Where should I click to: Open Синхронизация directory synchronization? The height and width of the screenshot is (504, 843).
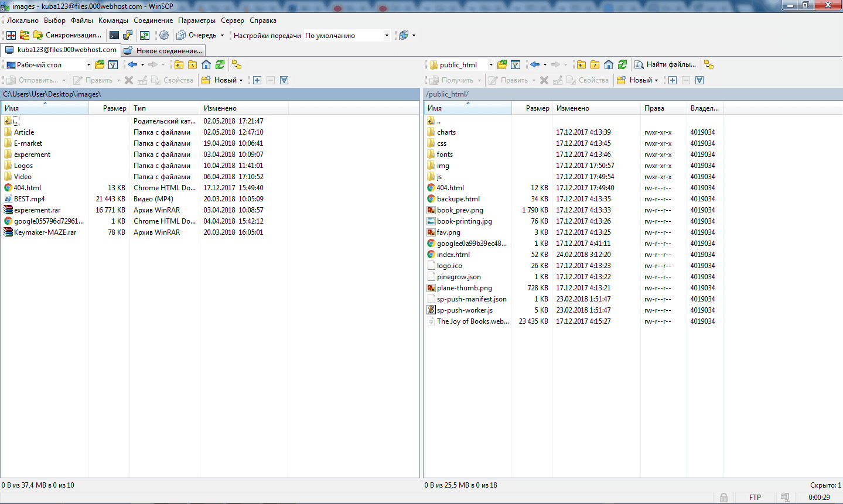click(67, 35)
